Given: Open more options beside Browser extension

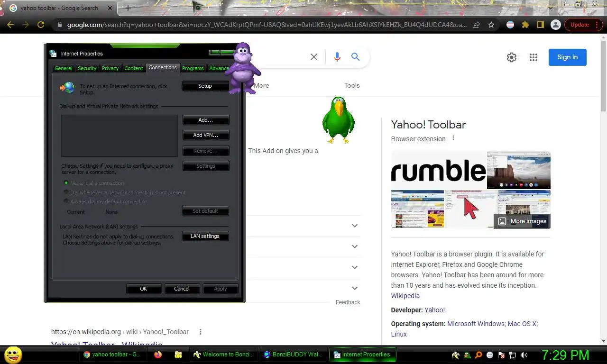Looking at the screenshot, I should pyautogui.click(x=453, y=138).
